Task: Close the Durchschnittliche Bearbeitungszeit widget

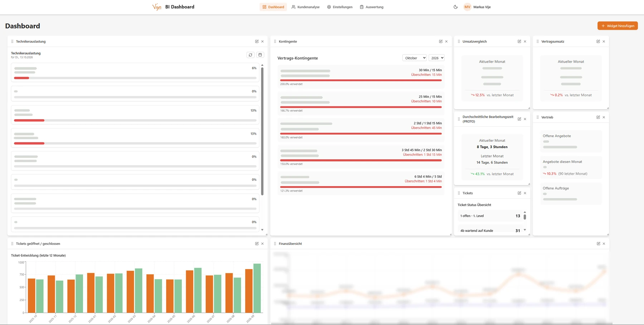Action: [x=525, y=119]
